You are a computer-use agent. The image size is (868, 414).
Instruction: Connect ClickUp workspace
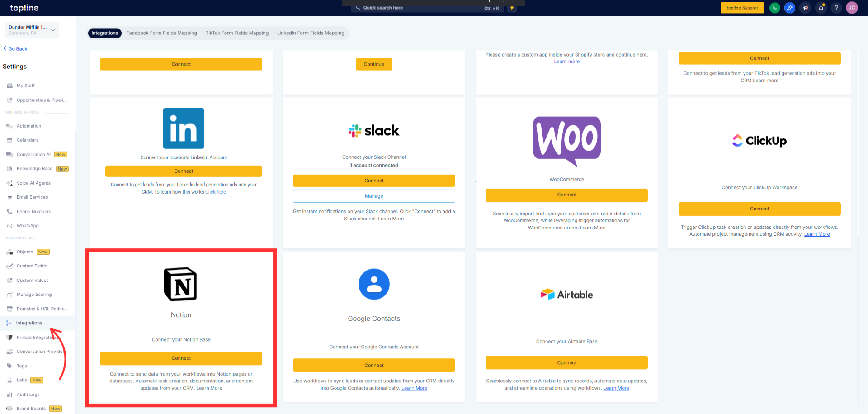(759, 209)
